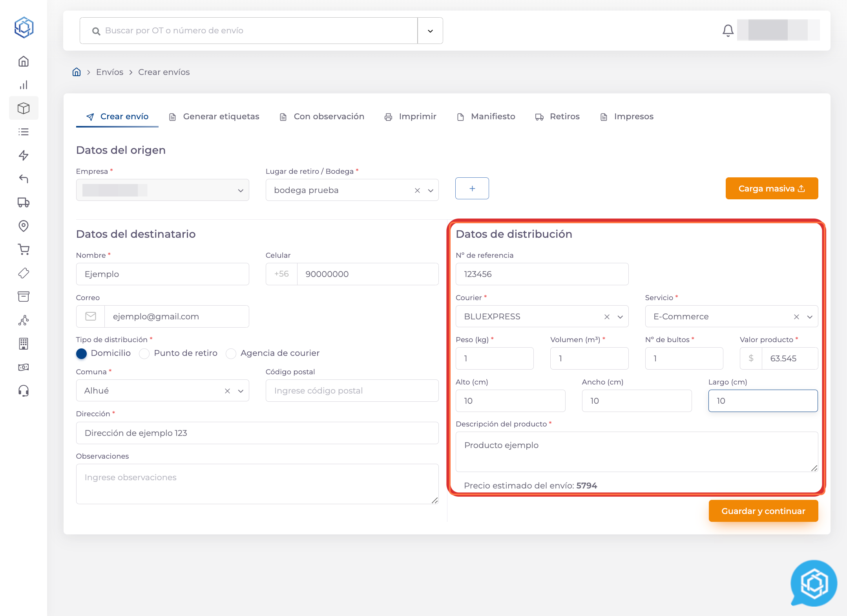Select Punto de retiro radio option
Screen dimensions: 847x616
tap(144, 354)
